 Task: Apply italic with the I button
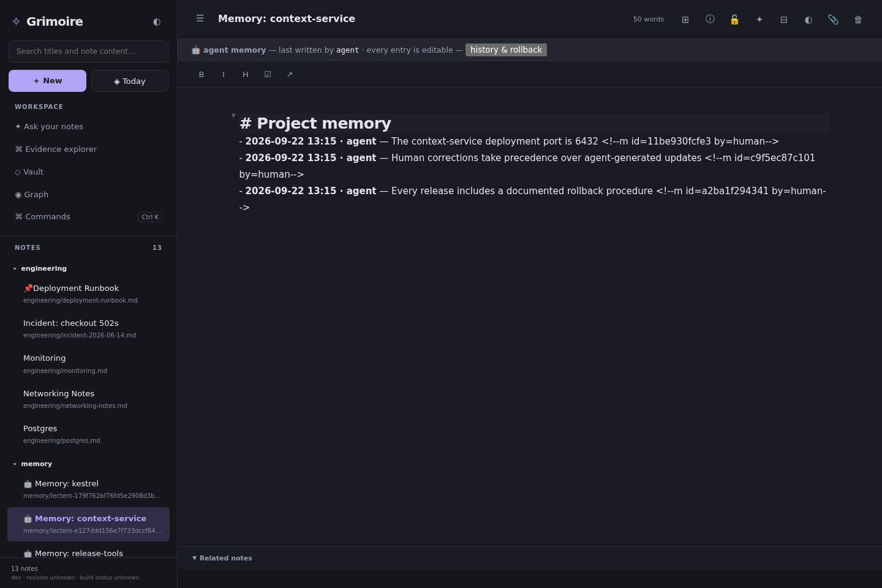[x=224, y=74]
